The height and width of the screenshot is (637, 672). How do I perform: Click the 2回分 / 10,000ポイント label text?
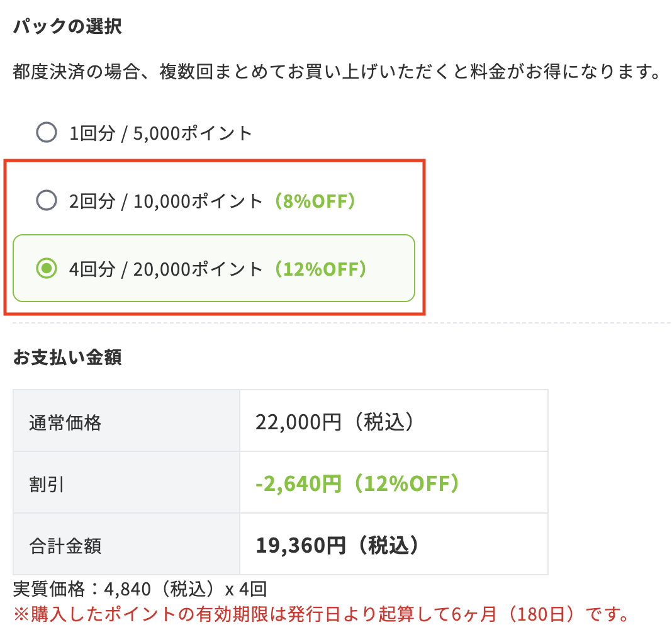[x=166, y=201]
